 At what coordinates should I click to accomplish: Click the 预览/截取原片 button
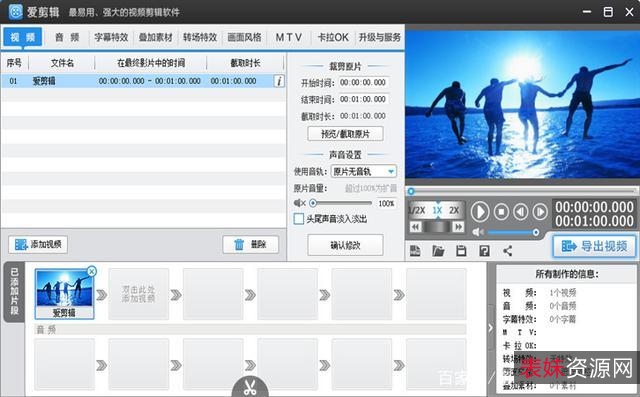345,134
